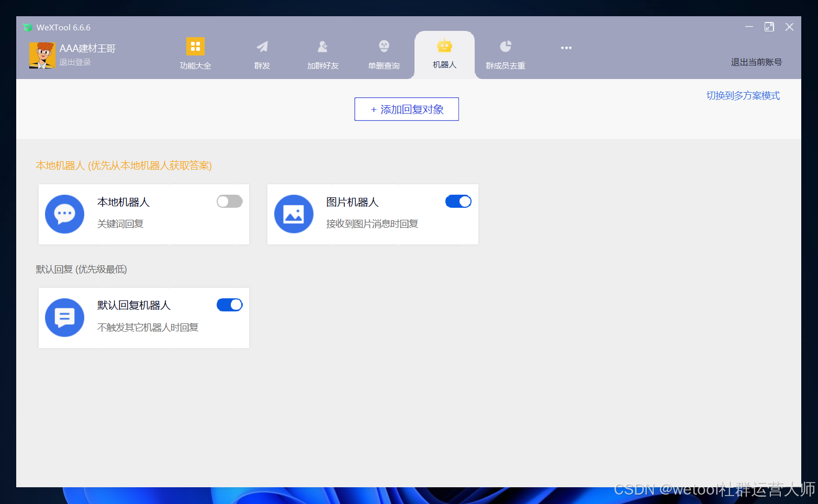Viewport: 818px width, 504px height.
Task: Click the 默认回复机器人 card title
Action: click(x=134, y=305)
